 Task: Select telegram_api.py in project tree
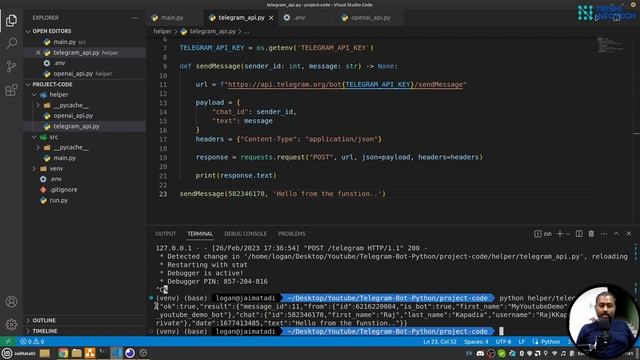(76, 126)
